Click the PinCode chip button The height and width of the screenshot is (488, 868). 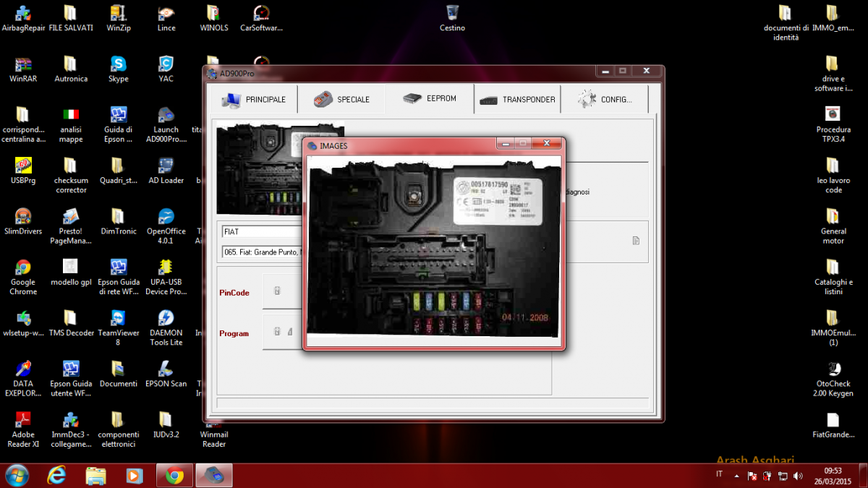click(x=277, y=291)
